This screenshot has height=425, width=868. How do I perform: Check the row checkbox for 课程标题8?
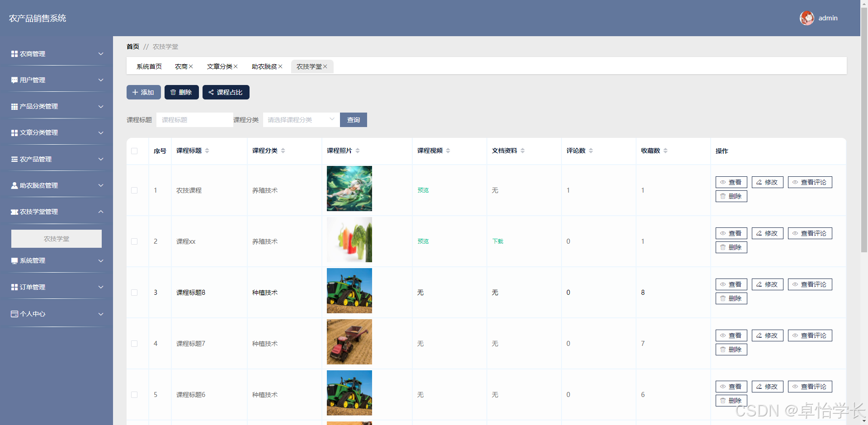click(134, 293)
